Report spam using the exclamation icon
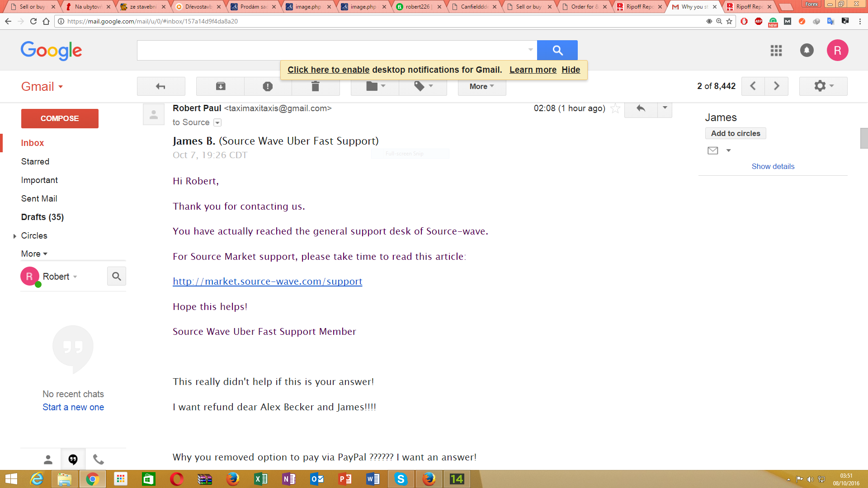Viewport: 868px width, 488px height. [x=268, y=86]
